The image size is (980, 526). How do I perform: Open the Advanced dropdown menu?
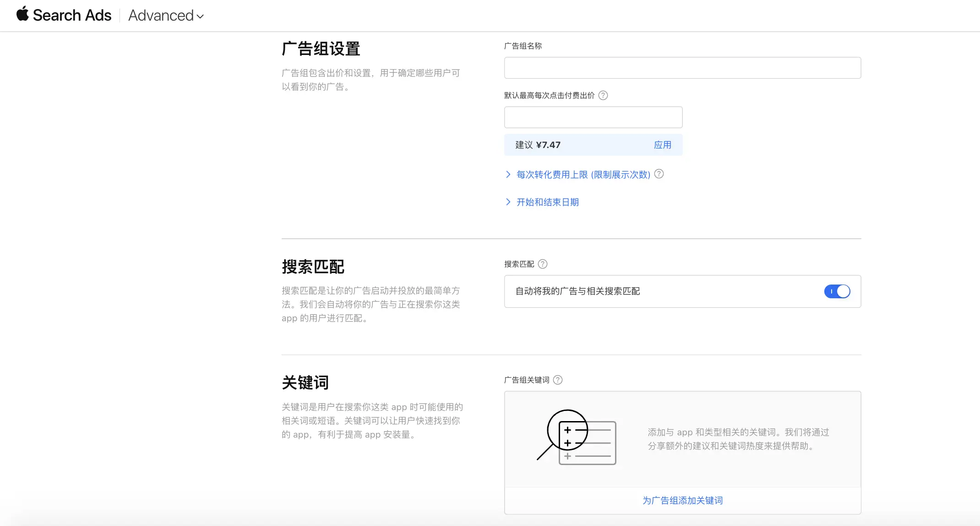tap(166, 16)
